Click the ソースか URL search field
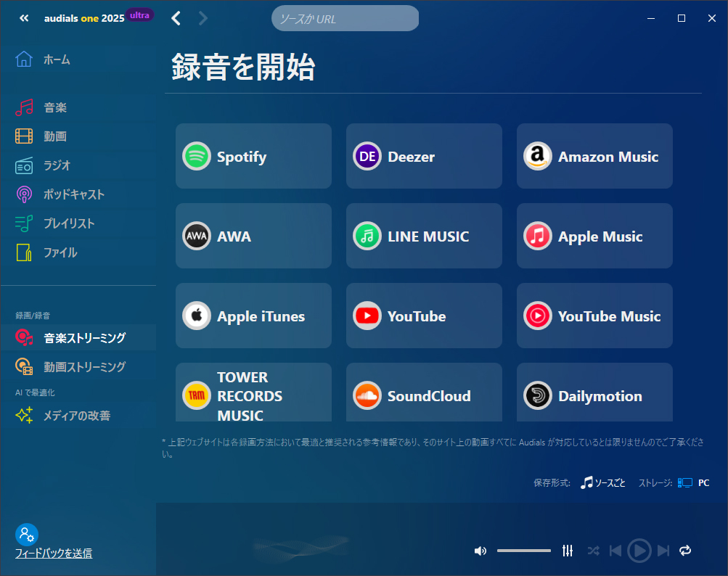The image size is (728, 576). pyautogui.click(x=345, y=18)
